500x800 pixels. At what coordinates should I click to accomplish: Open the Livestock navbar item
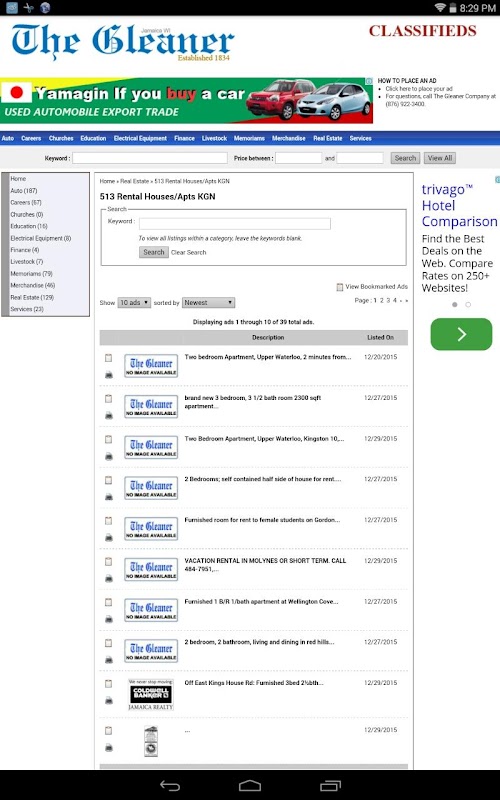click(x=214, y=138)
